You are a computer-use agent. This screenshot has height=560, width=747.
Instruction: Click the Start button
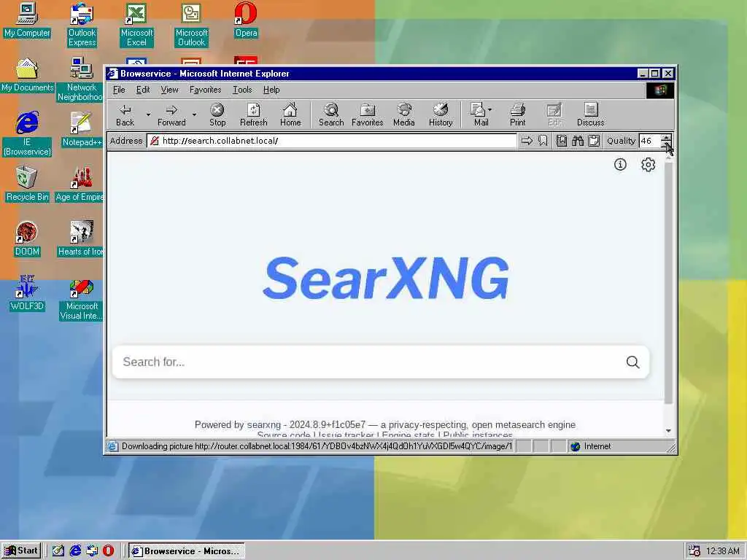[x=22, y=551]
